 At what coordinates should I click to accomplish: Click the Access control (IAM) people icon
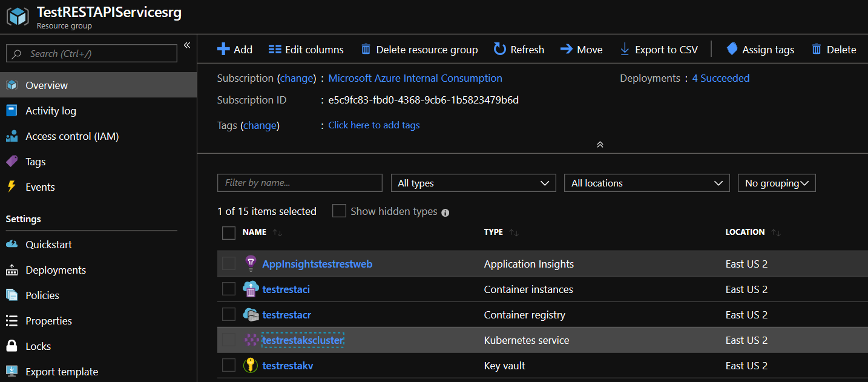click(12, 136)
